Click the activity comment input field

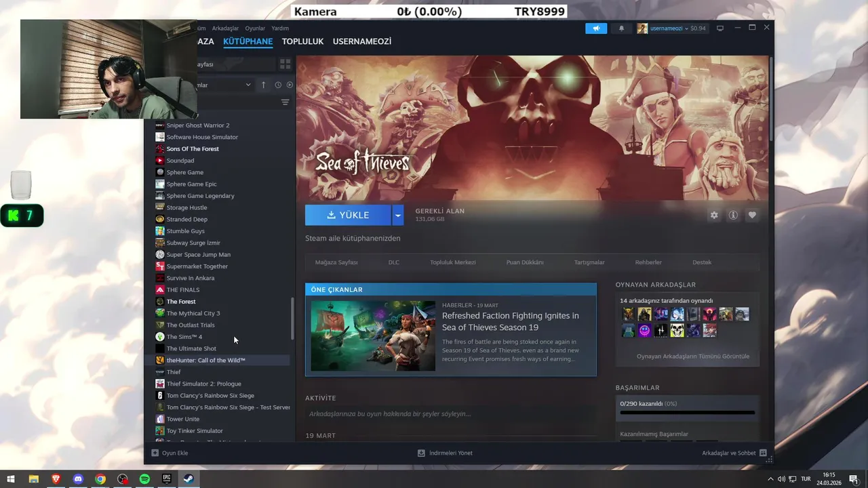coord(451,413)
